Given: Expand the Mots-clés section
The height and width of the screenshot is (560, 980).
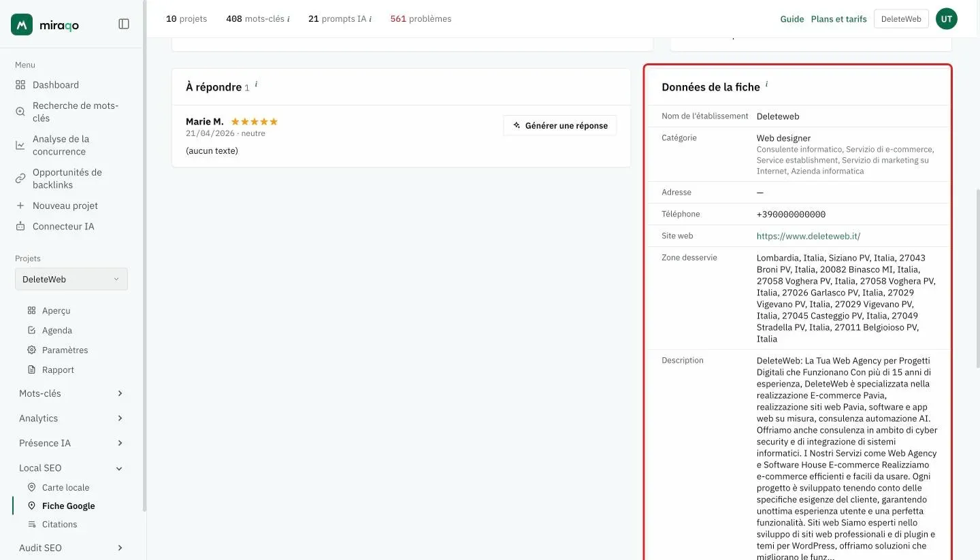Looking at the screenshot, I should click(71, 393).
